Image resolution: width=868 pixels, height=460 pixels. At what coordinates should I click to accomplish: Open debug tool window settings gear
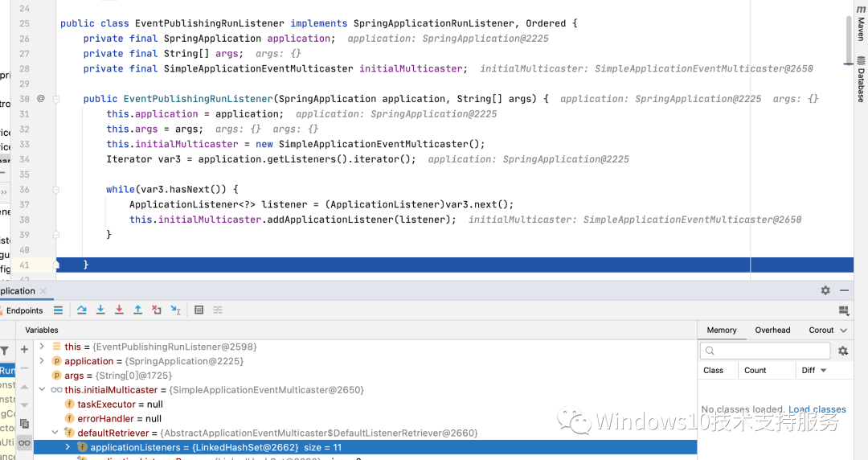click(825, 290)
